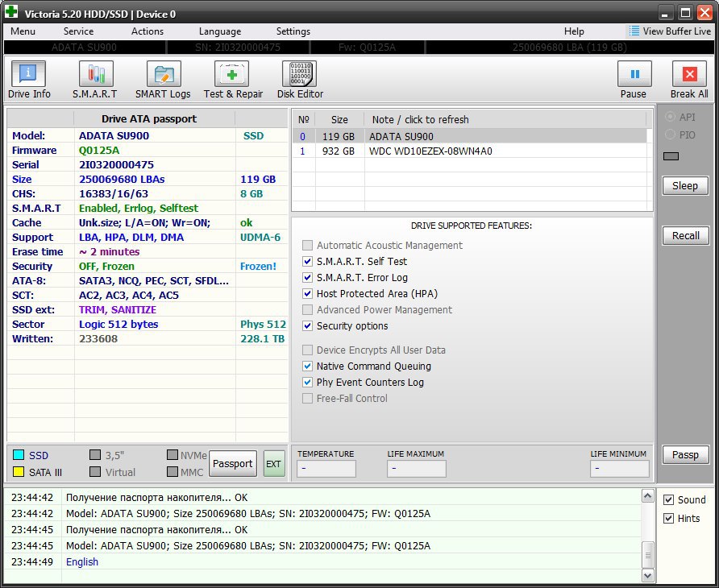The width and height of the screenshot is (719, 588).
Task: Open the Menu menu
Action: pyautogui.click(x=23, y=31)
